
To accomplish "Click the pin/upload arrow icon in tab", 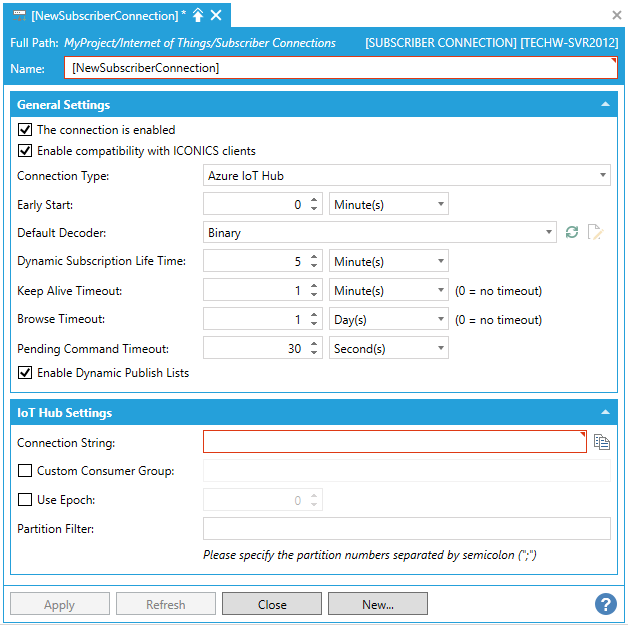I will click(198, 16).
